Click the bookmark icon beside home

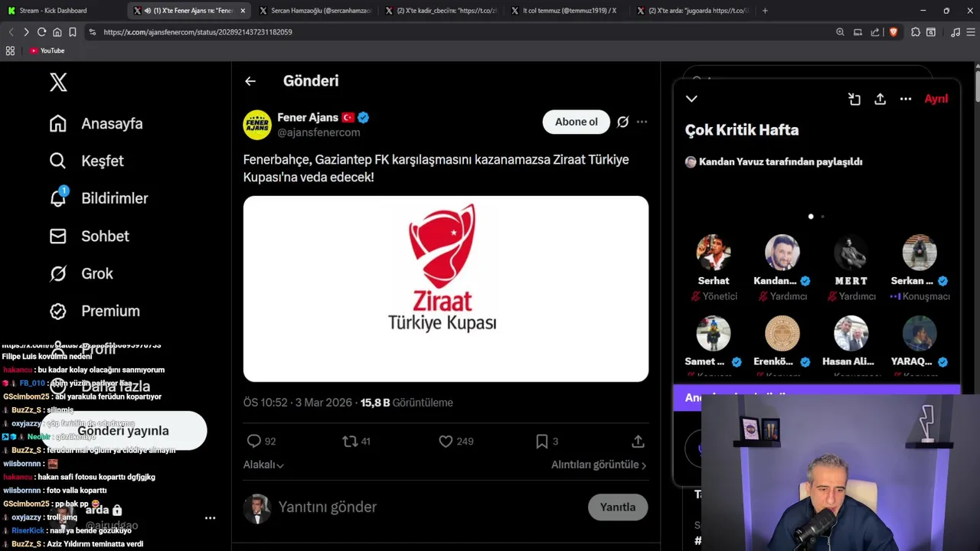72,32
